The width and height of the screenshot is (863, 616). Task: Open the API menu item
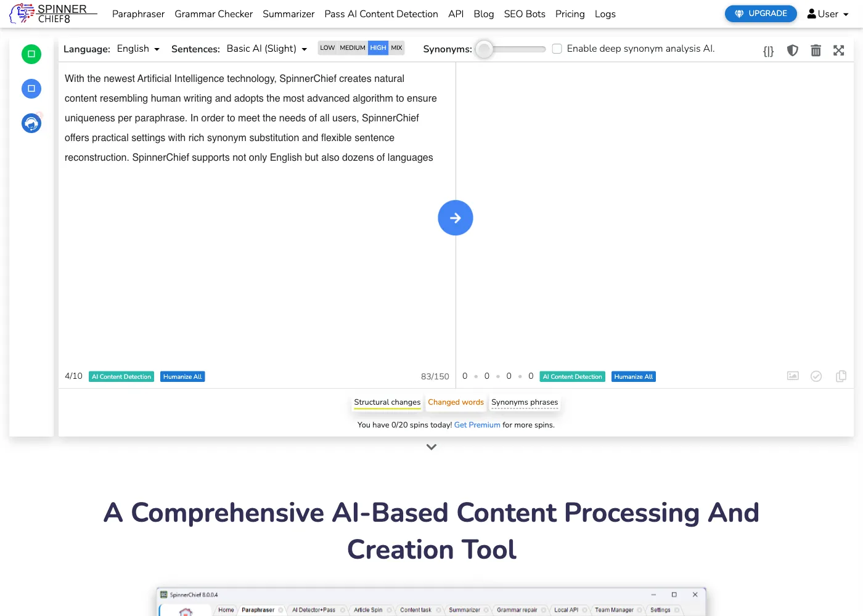coord(456,14)
